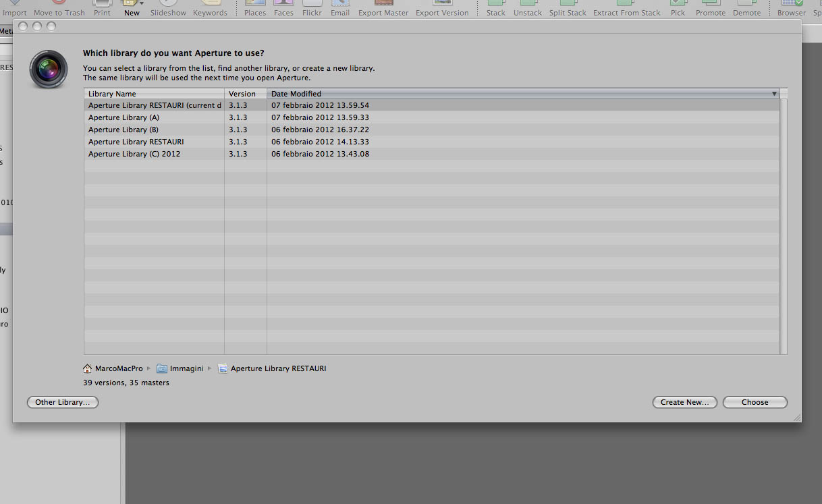Click the Date Modified column header

(523, 94)
